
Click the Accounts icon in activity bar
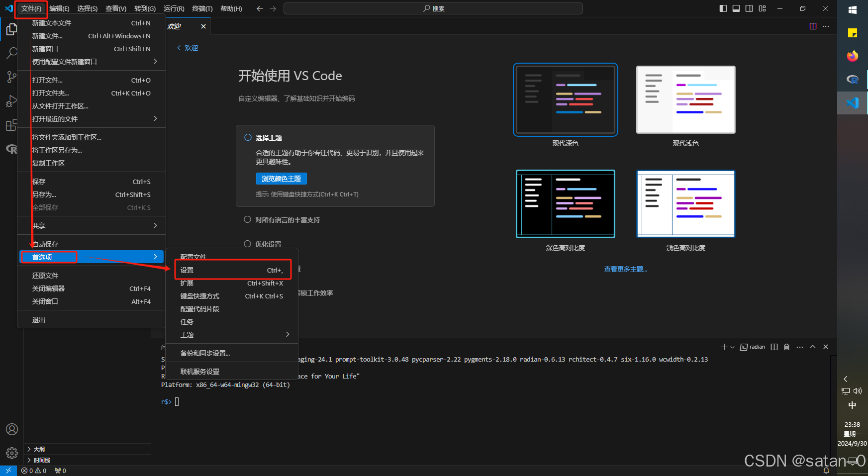click(12, 429)
